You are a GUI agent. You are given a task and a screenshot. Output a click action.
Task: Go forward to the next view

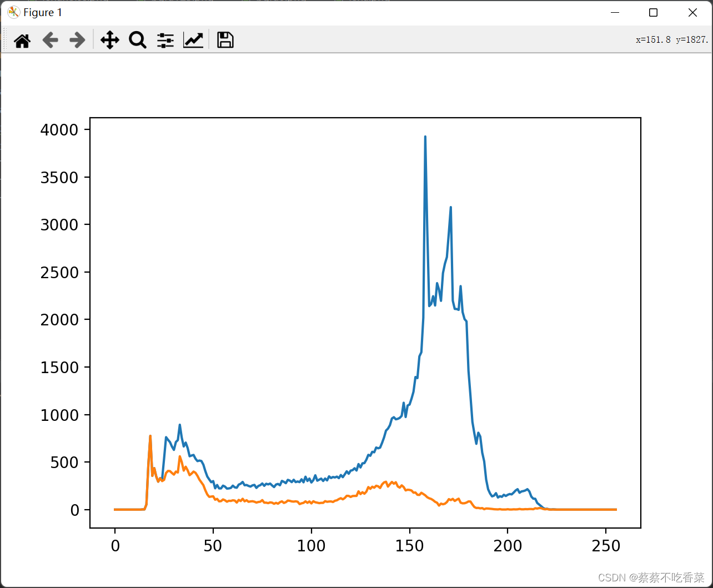(77, 40)
